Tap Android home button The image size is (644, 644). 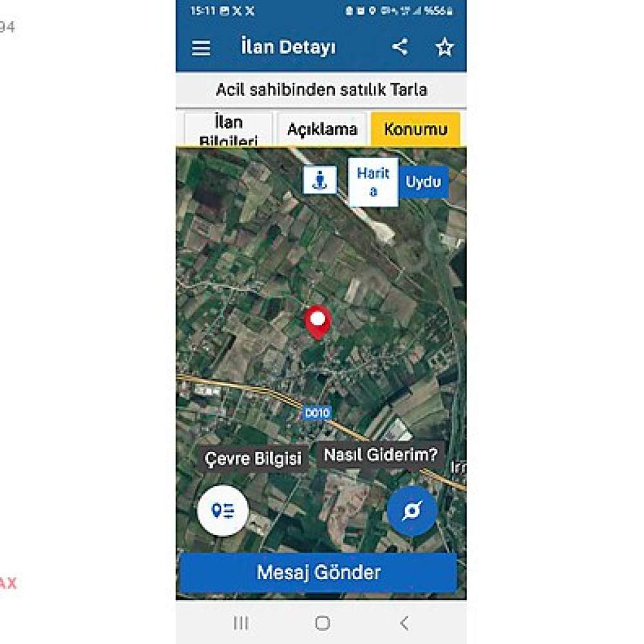pyautogui.click(x=323, y=623)
